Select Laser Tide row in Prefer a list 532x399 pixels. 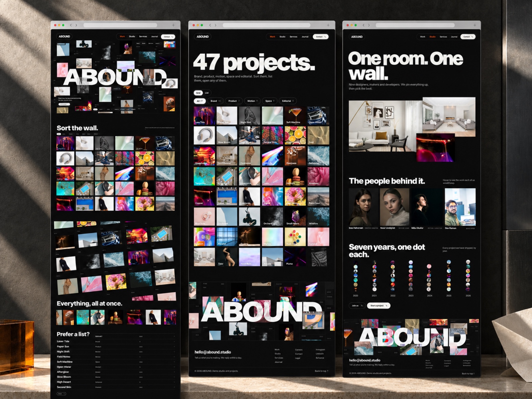pos(115,341)
